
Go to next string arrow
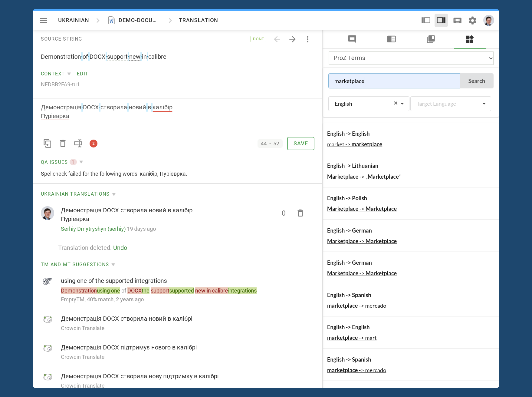[292, 39]
